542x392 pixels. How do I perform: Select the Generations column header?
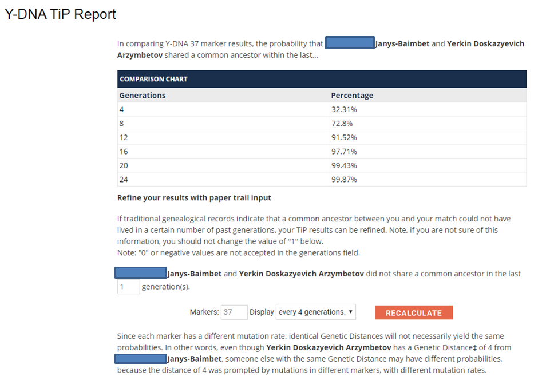pyautogui.click(x=143, y=96)
